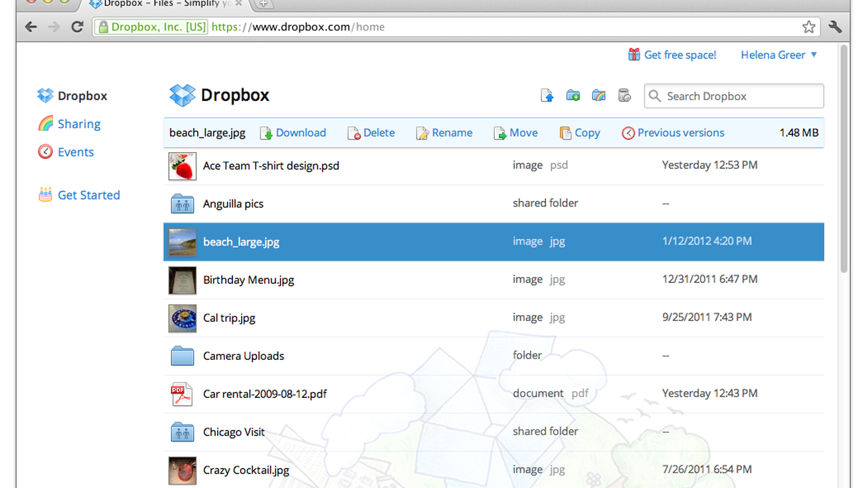Open Sharing in the left sidebar
868x488 pixels.
pos(79,124)
